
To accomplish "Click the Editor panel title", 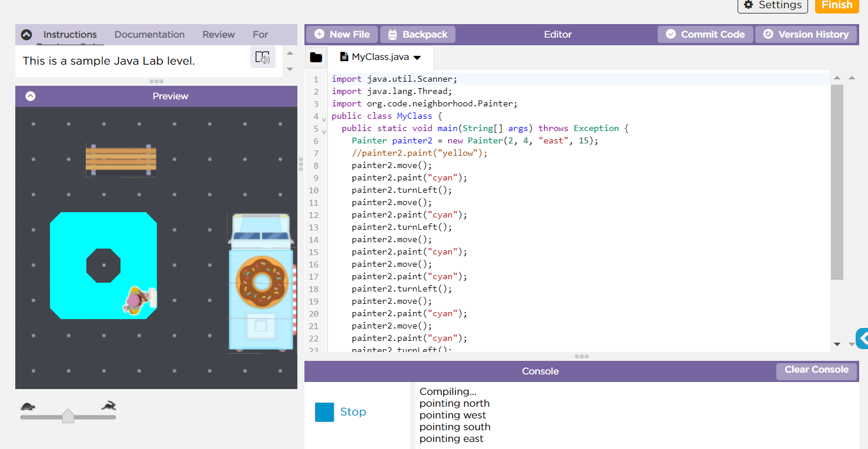I will point(558,35).
